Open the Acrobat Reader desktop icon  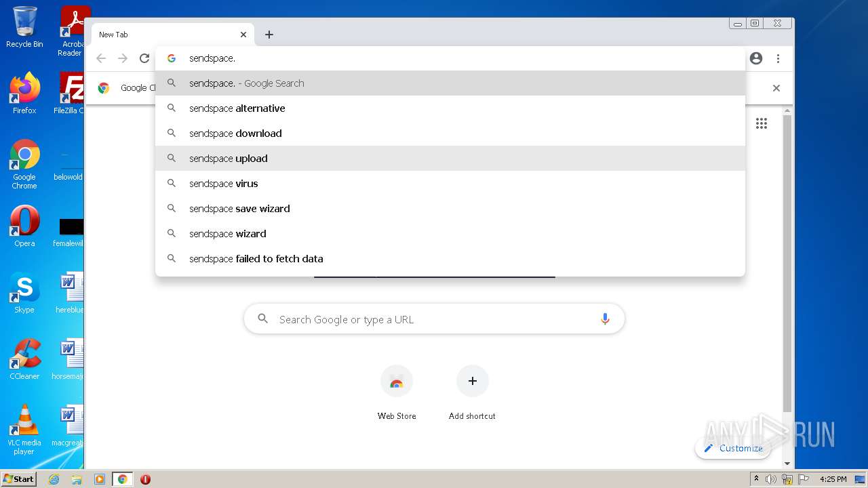click(x=72, y=31)
